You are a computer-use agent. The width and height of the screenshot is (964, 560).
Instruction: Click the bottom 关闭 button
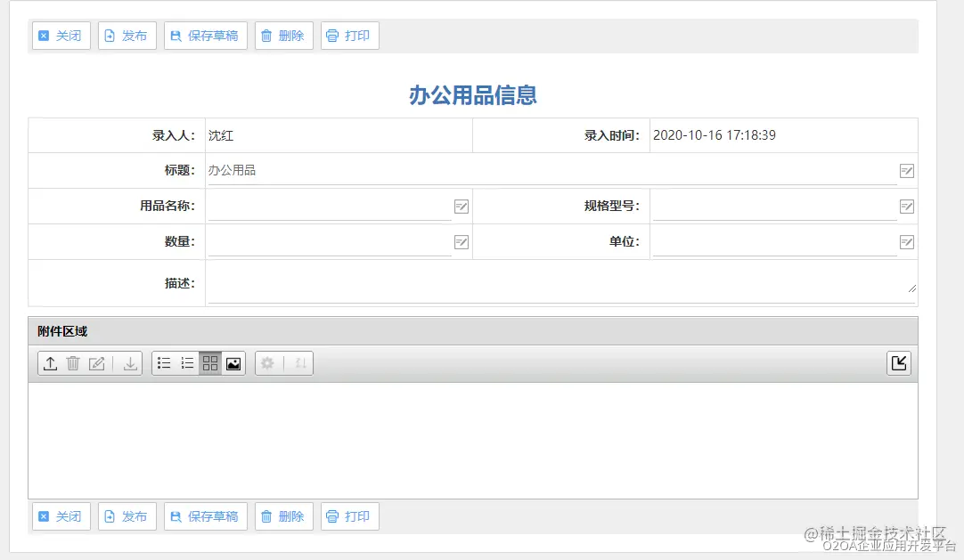[x=61, y=516]
